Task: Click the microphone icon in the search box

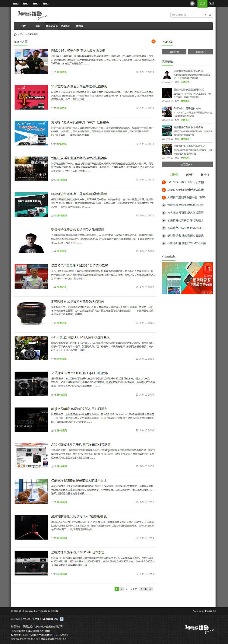Action: click(x=205, y=15)
